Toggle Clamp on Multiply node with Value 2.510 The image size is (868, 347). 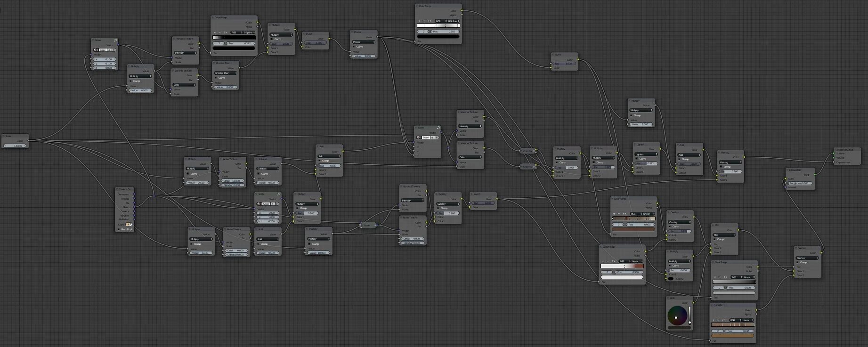point(188,174)
